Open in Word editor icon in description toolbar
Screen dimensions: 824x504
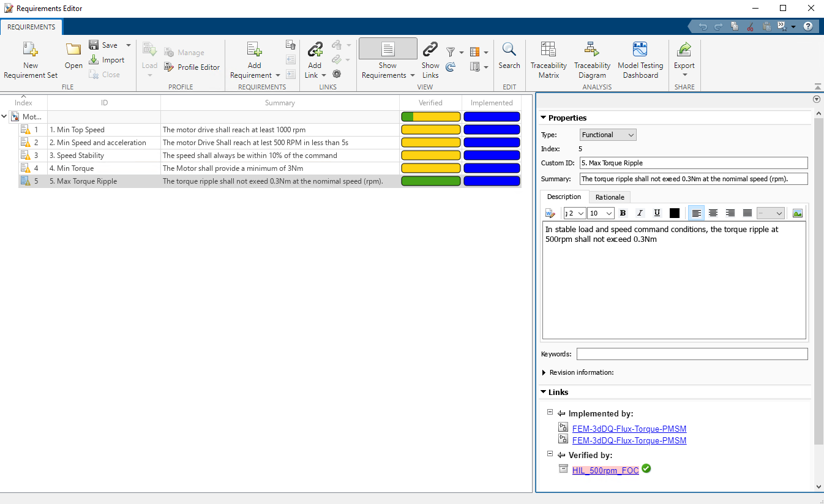550,213
